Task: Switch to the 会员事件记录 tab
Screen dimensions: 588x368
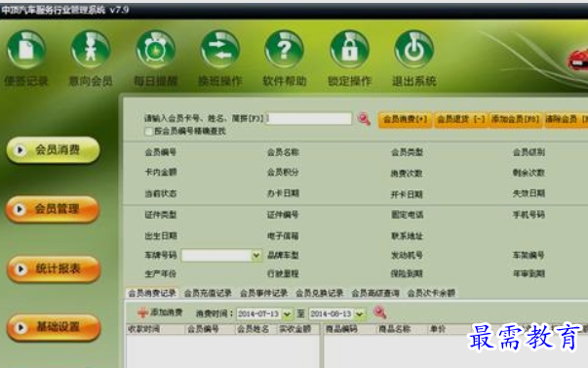Action: tap(263, 293)
